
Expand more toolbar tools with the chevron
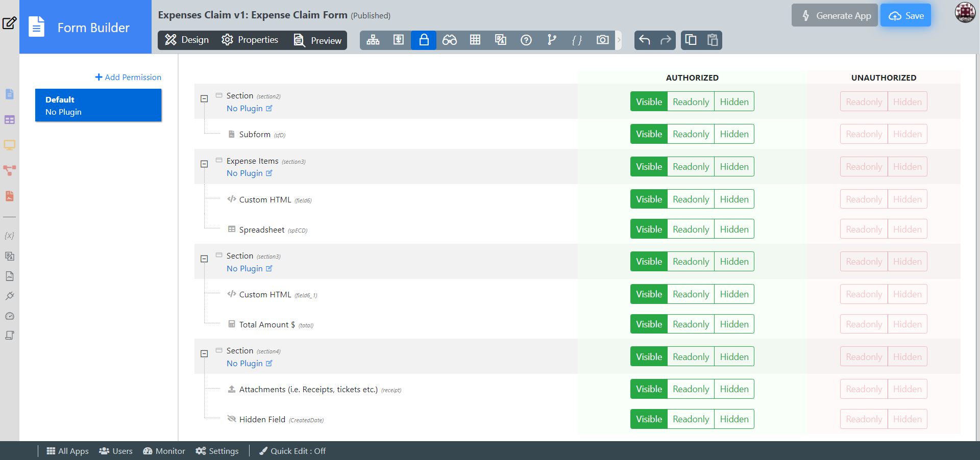[x=619, y=40]
